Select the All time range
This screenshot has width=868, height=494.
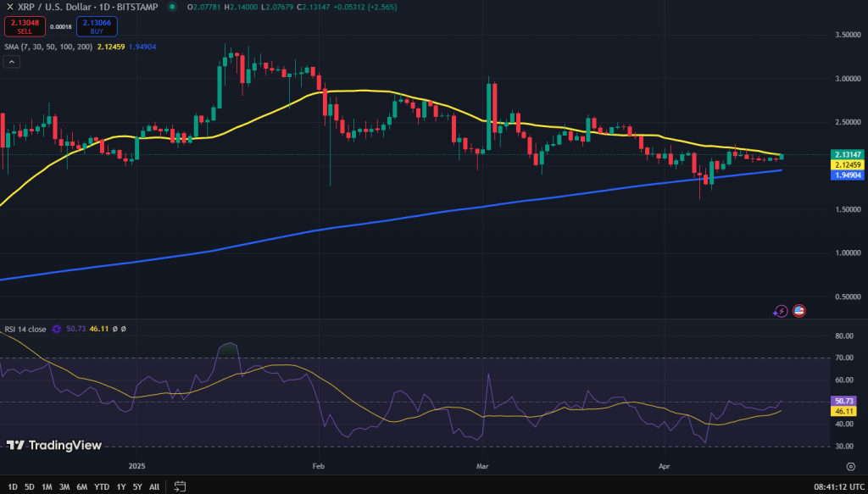154,487
